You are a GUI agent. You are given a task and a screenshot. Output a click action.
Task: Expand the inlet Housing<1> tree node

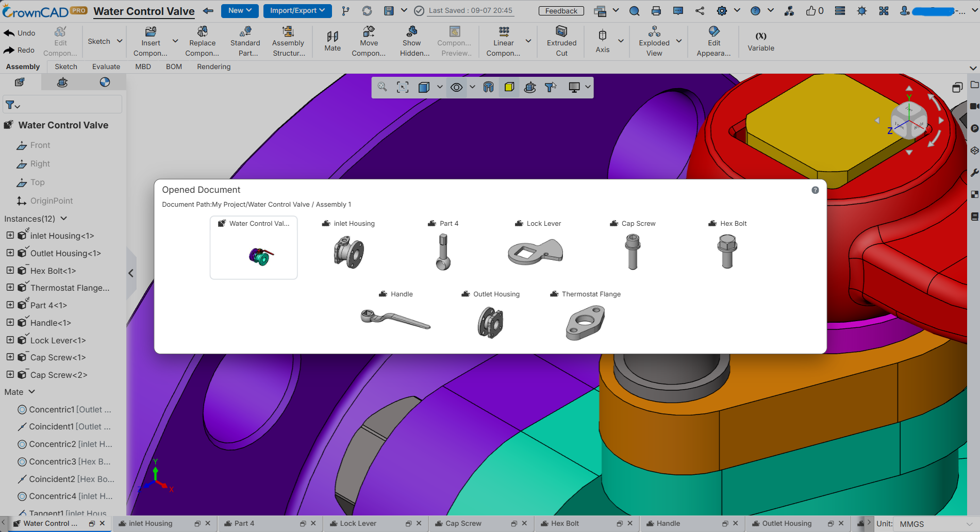pos(10,235)
